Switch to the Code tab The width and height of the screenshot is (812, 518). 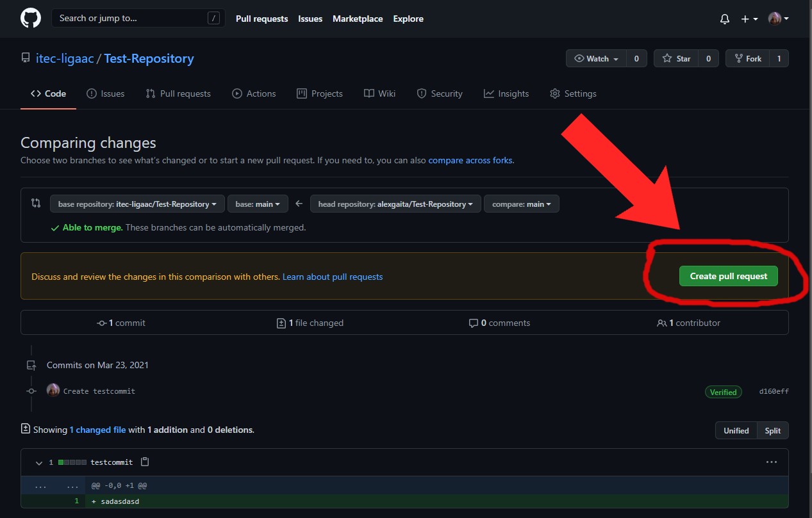[x=48, y=93]
